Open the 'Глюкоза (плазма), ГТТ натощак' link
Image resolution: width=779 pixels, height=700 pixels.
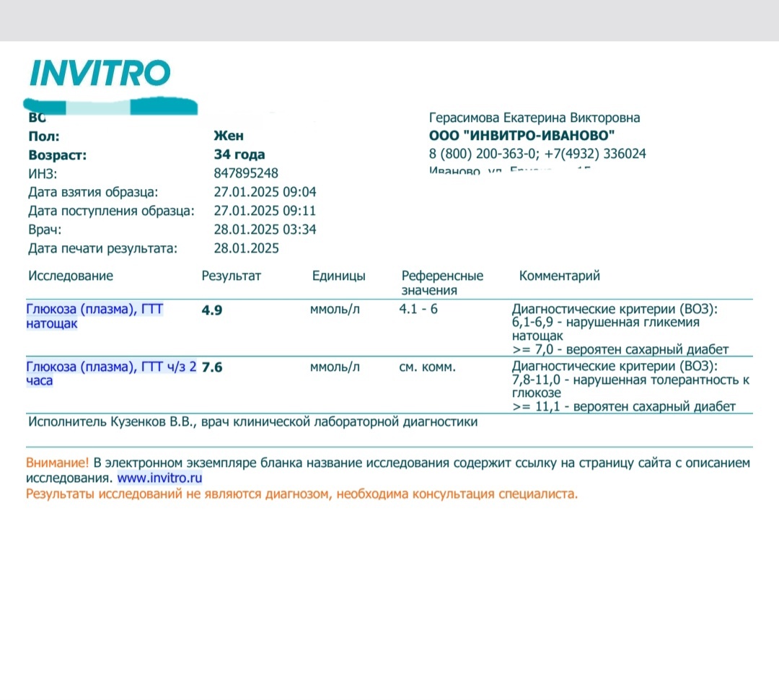point(94,316)
